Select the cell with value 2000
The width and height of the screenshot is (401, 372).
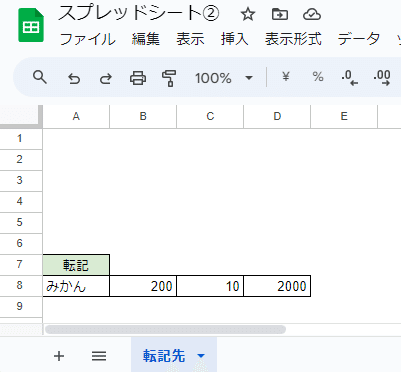277,286
